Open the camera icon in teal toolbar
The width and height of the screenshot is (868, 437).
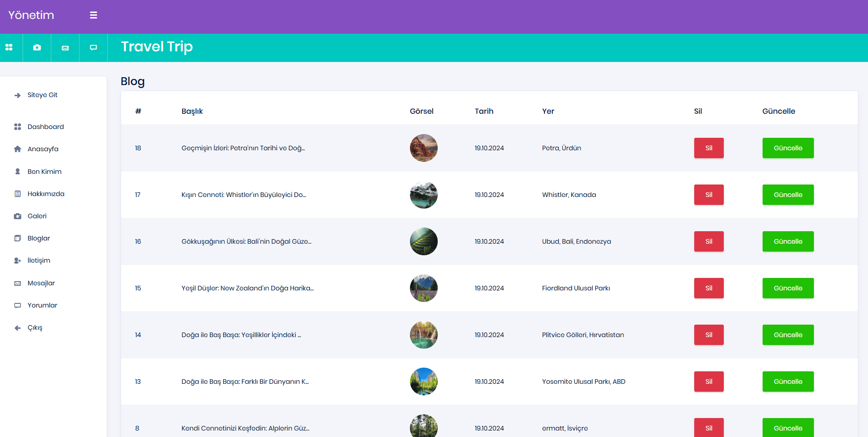pyautogui.click(x=37, y=48)
